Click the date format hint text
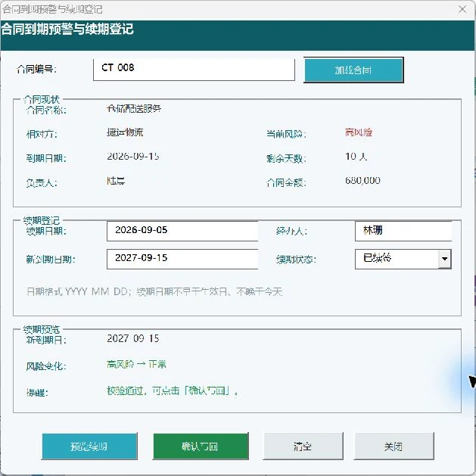The width and height of the screenshot is (476, 476). click(x=154, y=291)
